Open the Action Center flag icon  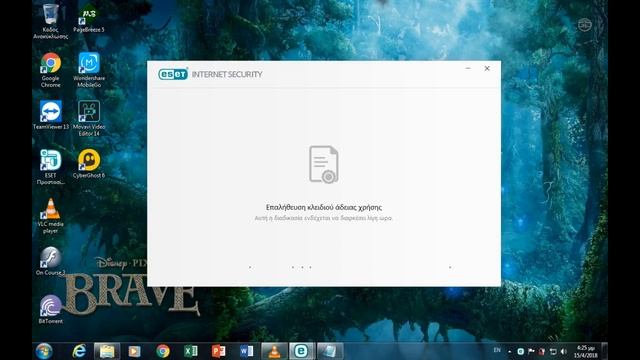point(531,351)
